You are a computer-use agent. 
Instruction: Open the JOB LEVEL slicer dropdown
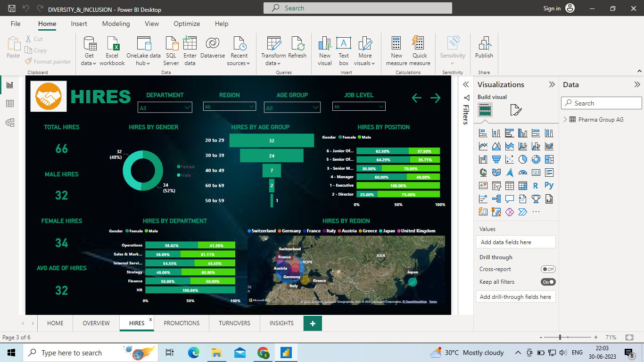(381, 106)
